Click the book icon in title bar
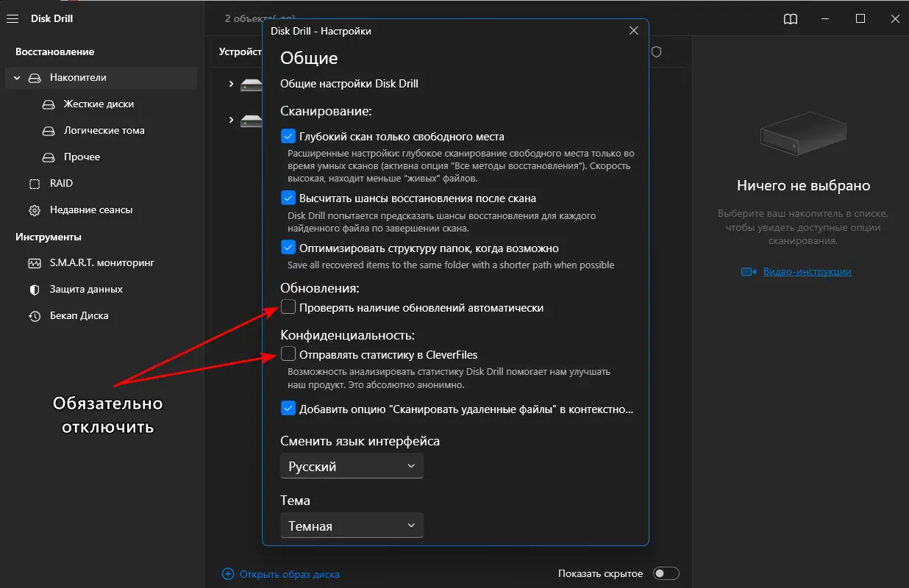 click(791, 19)
